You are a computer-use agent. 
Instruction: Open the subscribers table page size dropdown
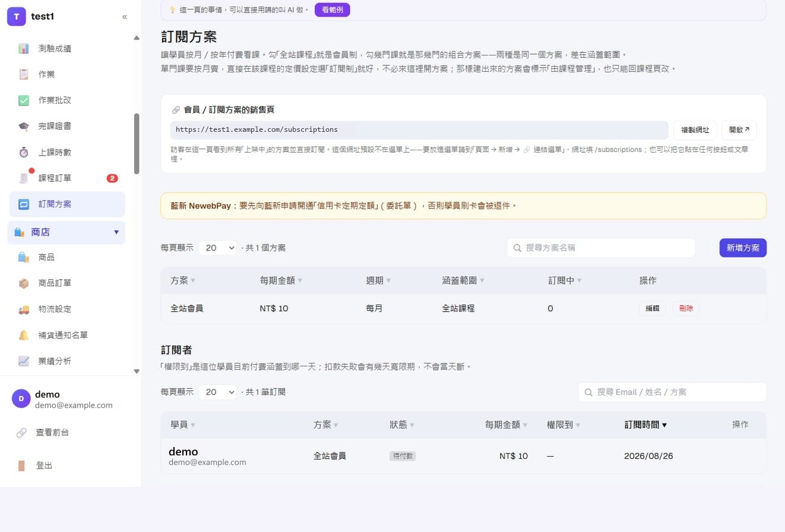218,392
